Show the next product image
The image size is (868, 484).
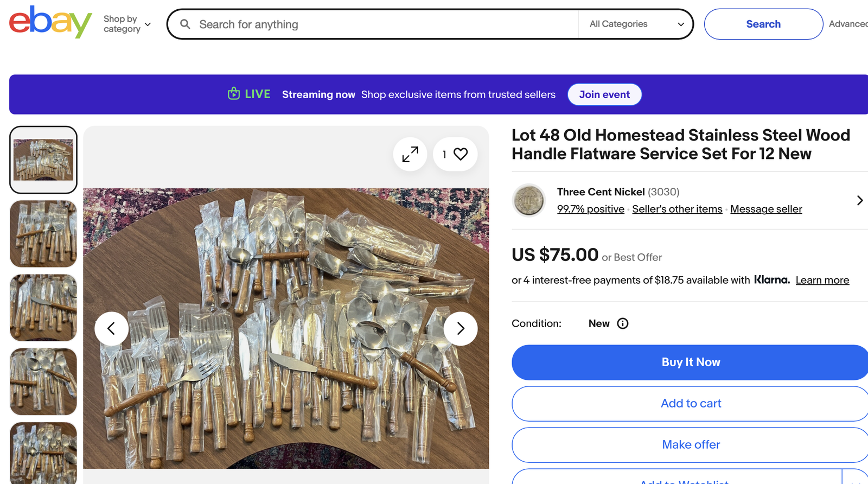pyautogui.click(x=460, y=328)
